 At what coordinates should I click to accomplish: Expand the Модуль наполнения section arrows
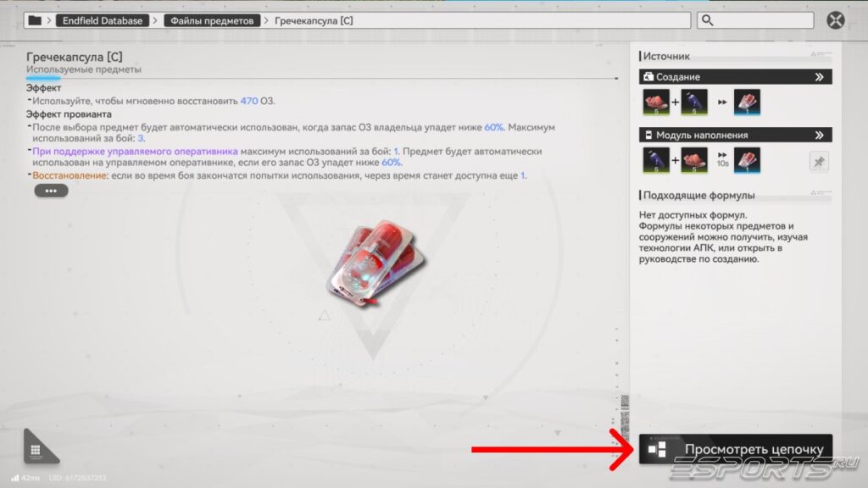819,135
